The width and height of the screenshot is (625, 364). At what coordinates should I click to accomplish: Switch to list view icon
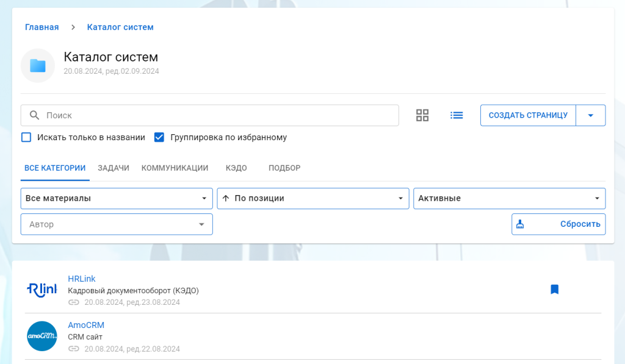(457, 115)
